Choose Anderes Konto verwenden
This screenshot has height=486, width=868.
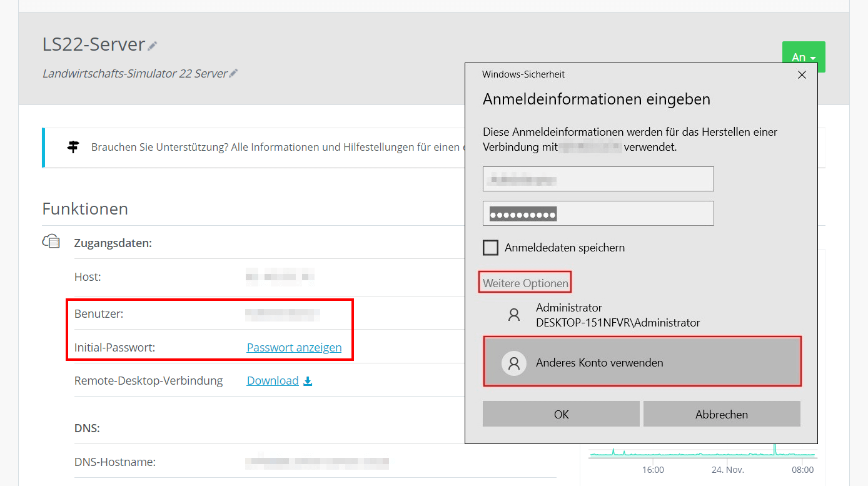(x=642, y=363)
